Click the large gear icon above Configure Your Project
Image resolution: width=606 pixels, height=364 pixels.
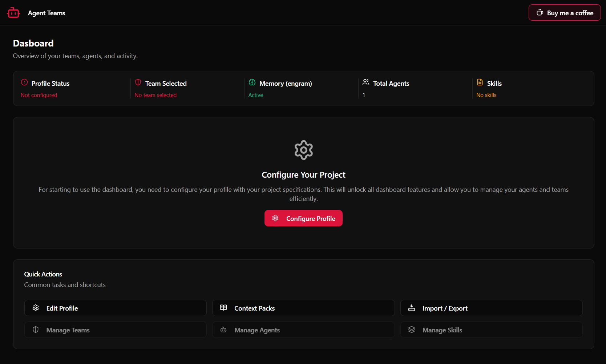303,150
